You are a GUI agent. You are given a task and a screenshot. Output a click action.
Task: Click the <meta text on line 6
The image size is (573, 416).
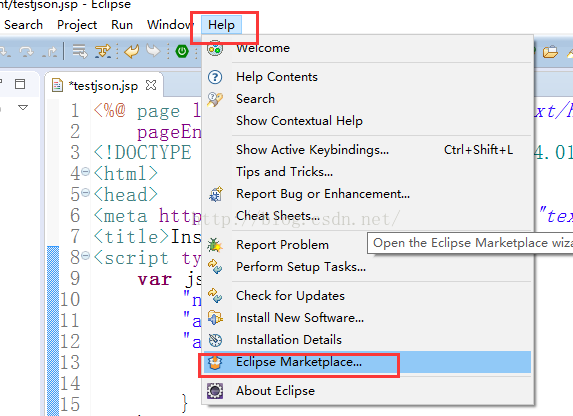pyautogui.click(x=121, y=216)
